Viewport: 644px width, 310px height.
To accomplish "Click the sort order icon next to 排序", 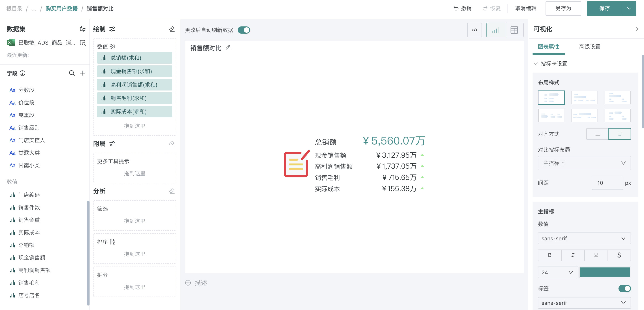I will tap(112, 242).
